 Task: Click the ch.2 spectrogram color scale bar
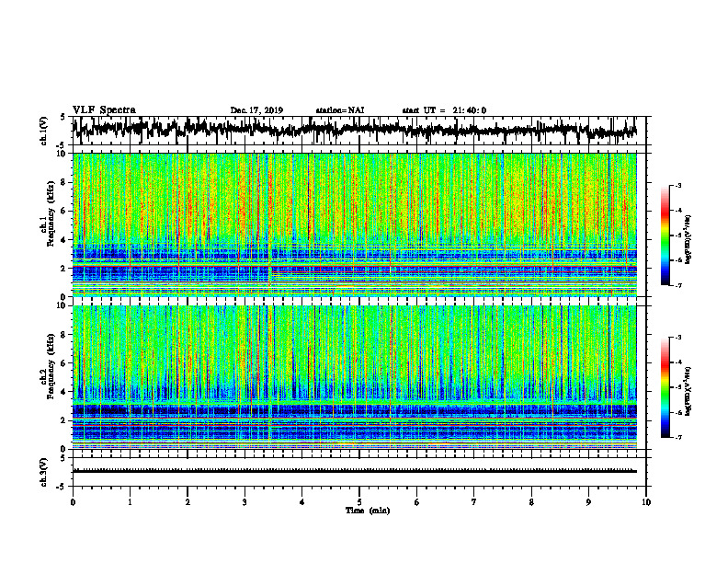(665, 387)
